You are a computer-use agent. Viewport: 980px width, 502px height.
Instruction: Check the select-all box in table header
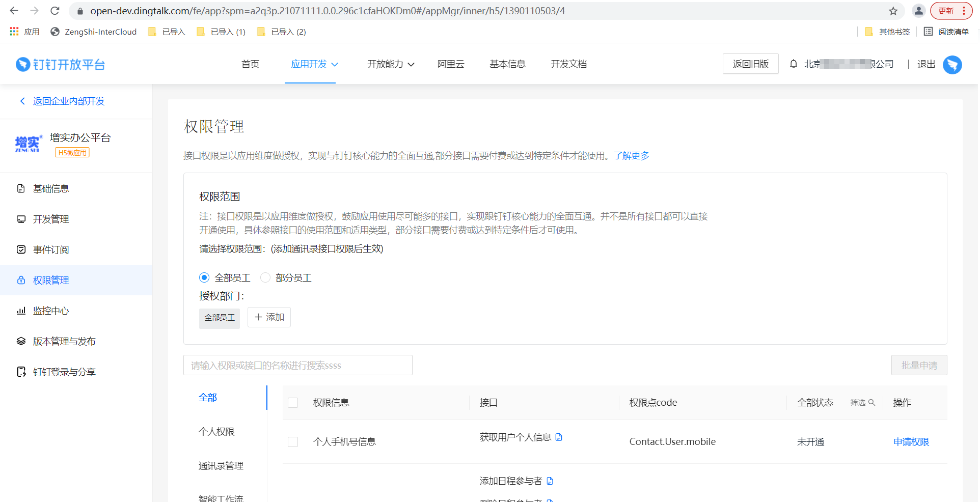tap(293, 403)
